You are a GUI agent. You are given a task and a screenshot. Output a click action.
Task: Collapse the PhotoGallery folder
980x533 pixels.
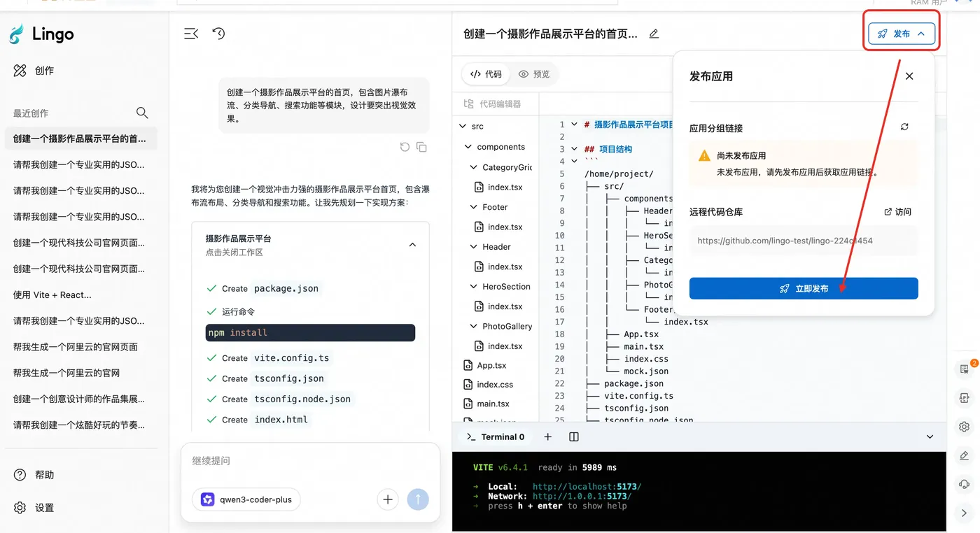point(474,327)
